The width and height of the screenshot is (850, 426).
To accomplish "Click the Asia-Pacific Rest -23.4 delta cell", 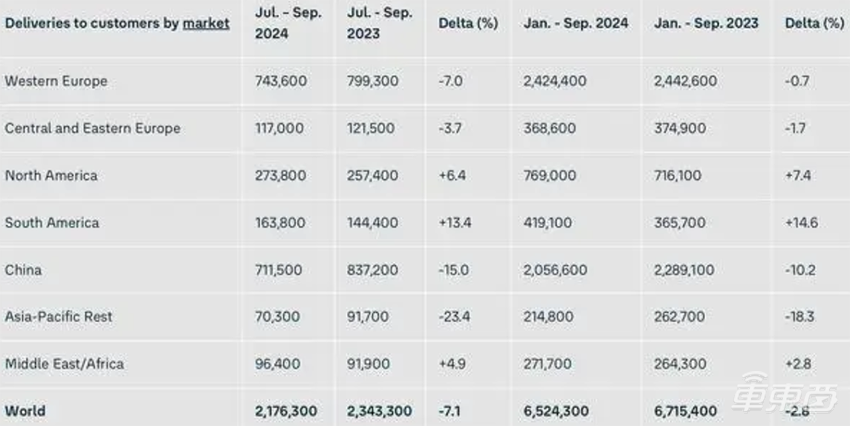I will pos(455,316).
